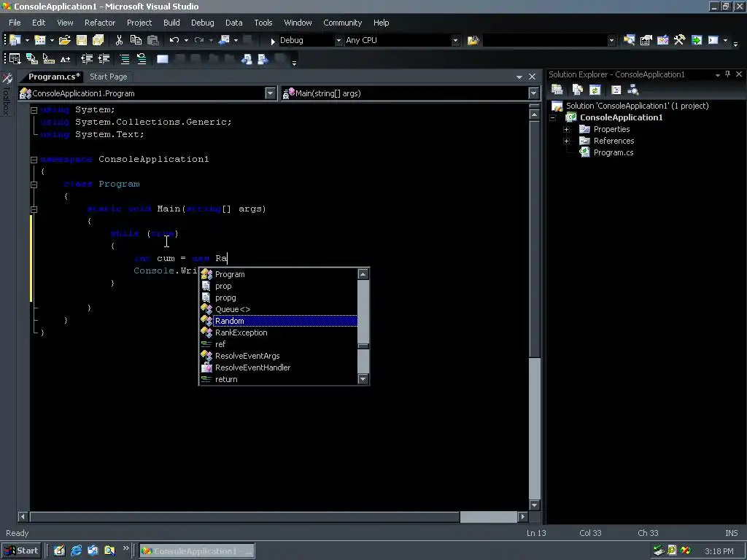Select Queue<> in the IntelliSense list

pyautogui.click(x=279, y=309)
